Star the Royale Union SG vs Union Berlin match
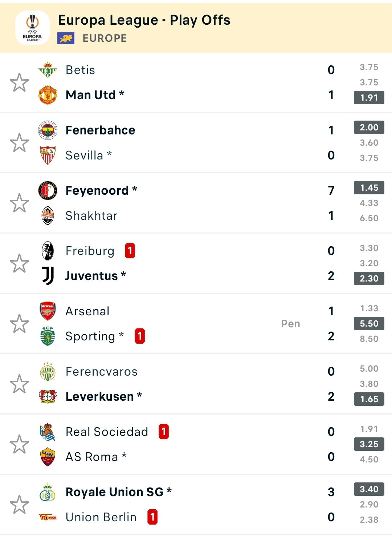Image resolution: width=392 pixels, height=538 pixels. tap(19, 505)
